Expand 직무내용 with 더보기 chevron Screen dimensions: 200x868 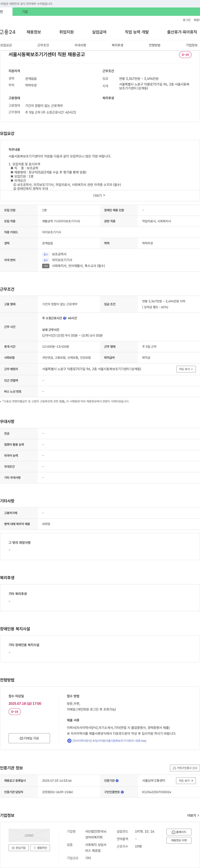point(99,195)
